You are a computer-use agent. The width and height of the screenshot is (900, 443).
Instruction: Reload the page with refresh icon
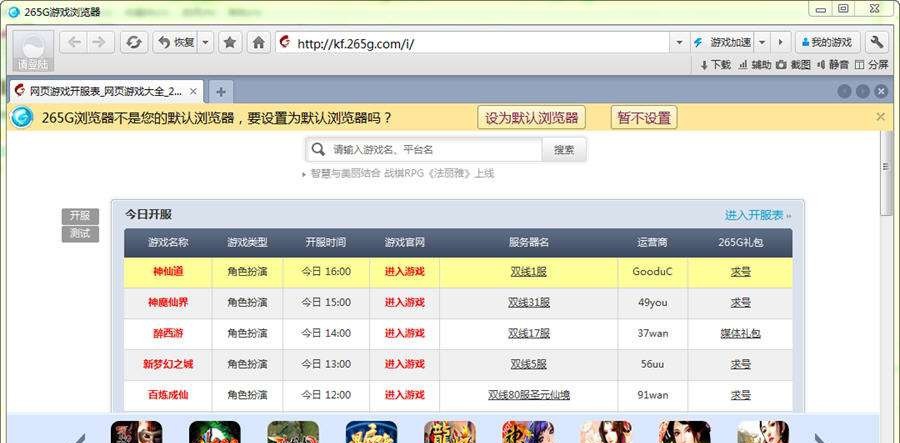point(134,42)
